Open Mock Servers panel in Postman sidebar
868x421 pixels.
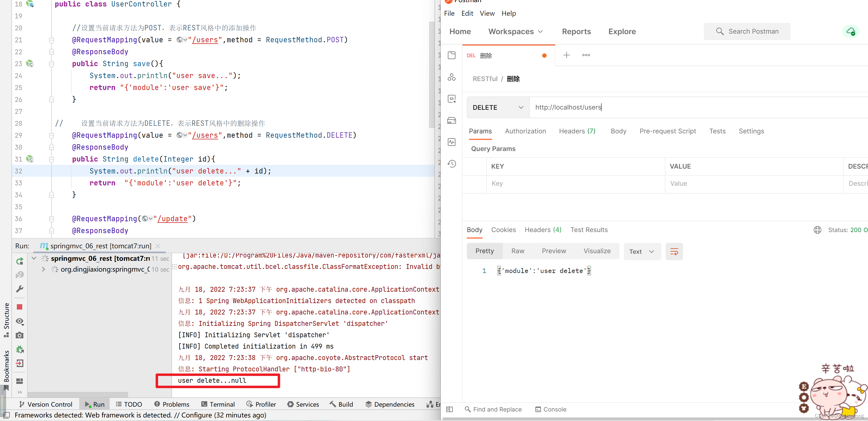click(x=452, y=120)
